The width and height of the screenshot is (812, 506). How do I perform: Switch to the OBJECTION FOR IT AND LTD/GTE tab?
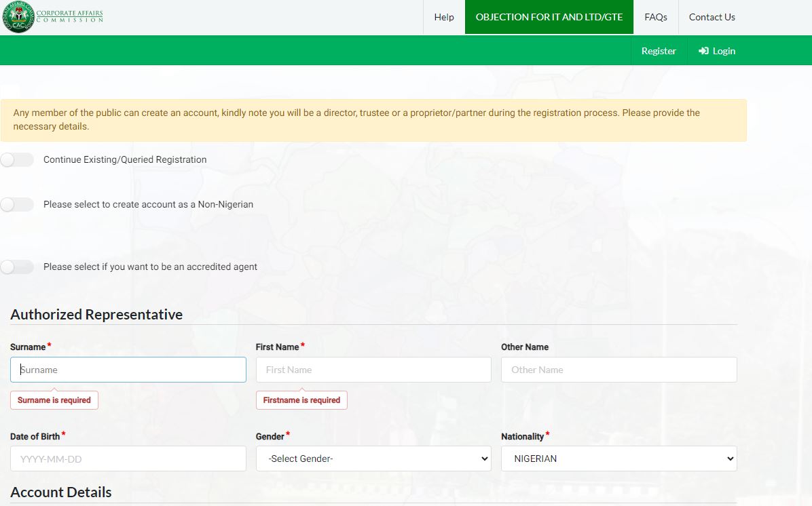(x=549, y=17)
